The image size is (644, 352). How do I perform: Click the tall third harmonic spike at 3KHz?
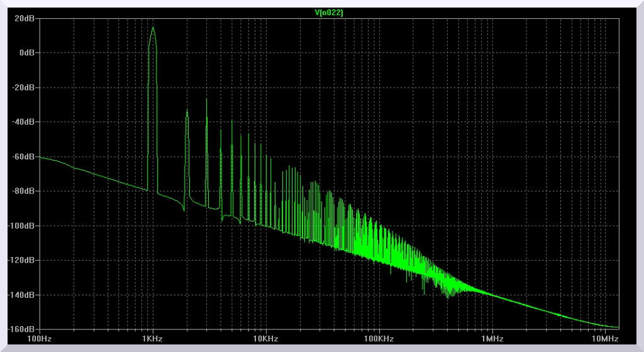tap(206, 99)
